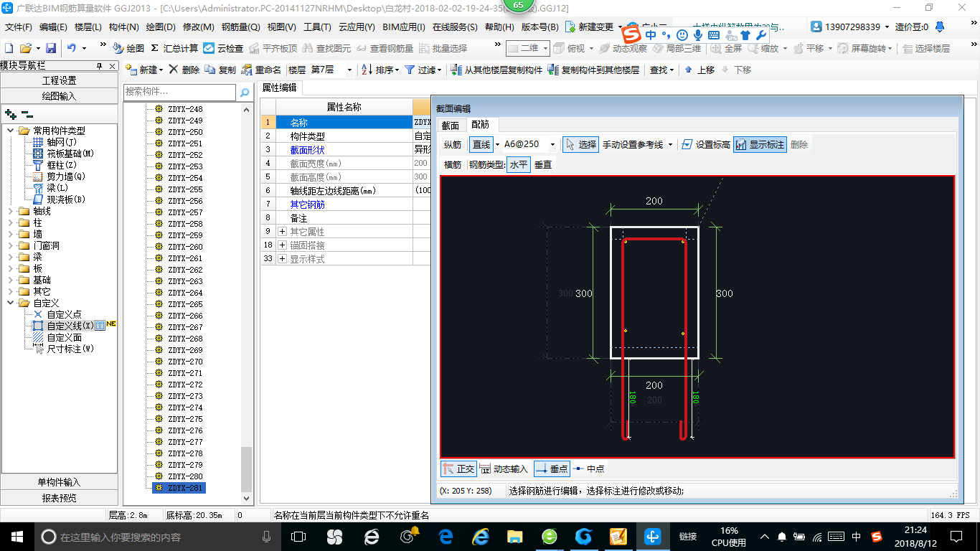980x551 pixels.
Task: Toggle 动态输入 dynamic input
Action: [504, 468]
